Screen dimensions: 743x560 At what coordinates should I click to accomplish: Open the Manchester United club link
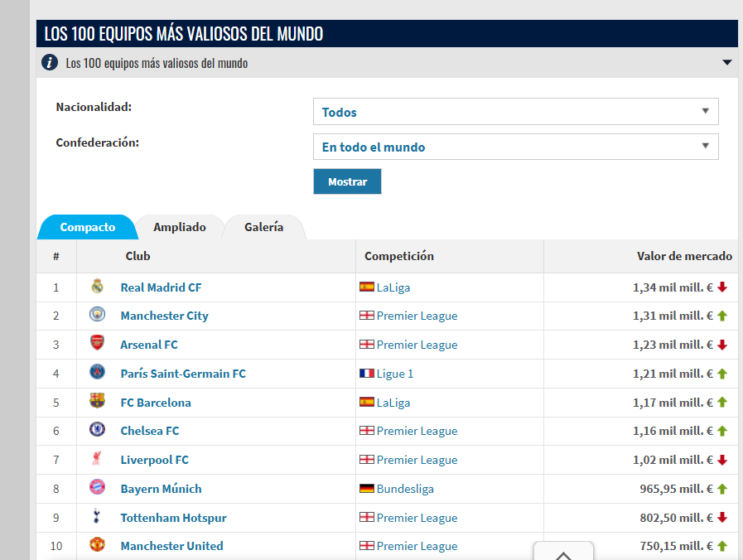[x=172, y=546]
